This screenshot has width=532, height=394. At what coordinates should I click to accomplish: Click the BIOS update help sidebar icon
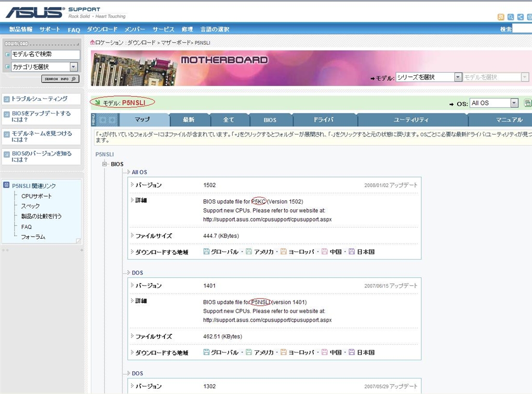coord(6,114)
